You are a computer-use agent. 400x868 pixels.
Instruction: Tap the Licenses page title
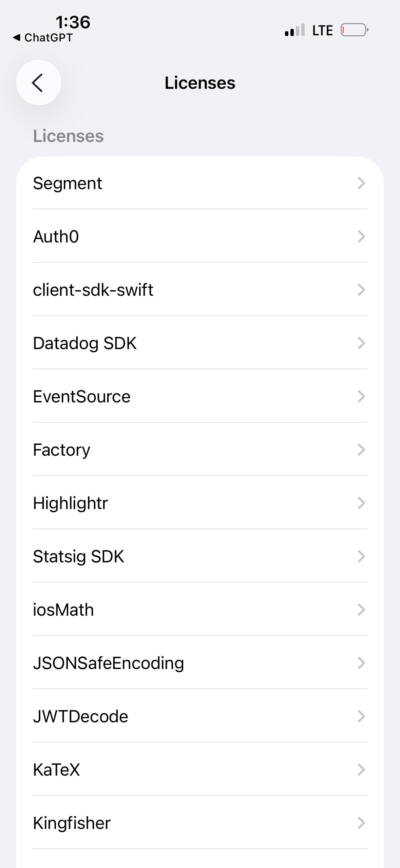[200, 83]
